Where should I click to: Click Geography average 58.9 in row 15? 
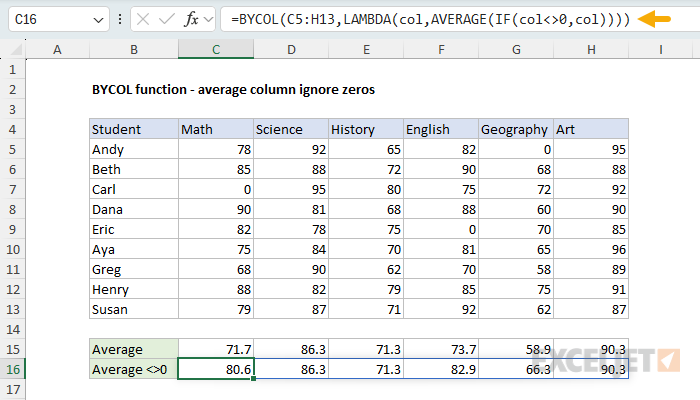tap(516, 349)
